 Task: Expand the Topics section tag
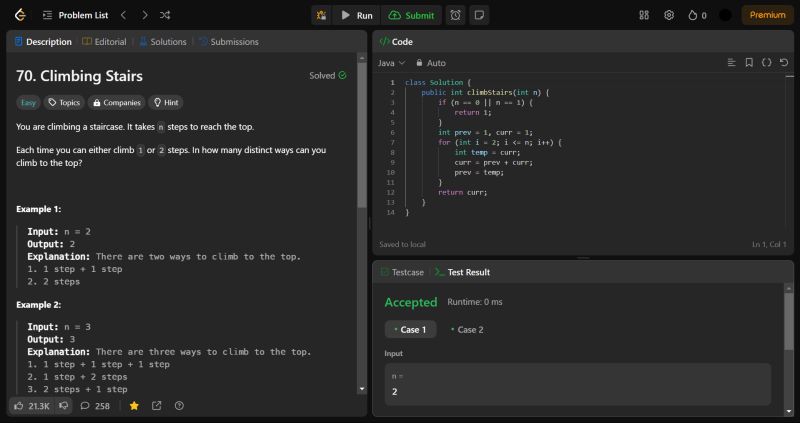pos(64,102)
